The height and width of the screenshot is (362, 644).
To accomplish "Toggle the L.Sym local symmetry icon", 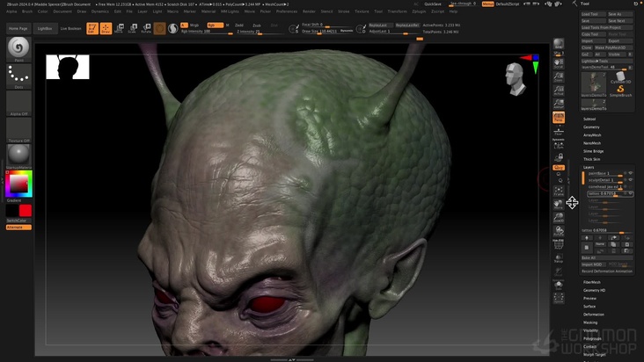I will [559, 144].
